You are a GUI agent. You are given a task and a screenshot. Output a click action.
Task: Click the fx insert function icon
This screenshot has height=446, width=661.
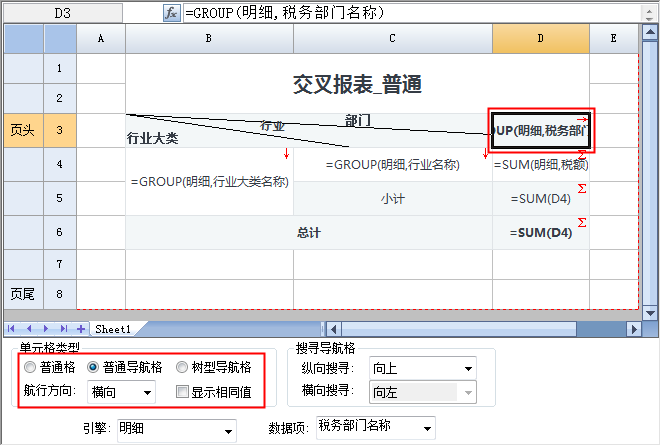173,13
